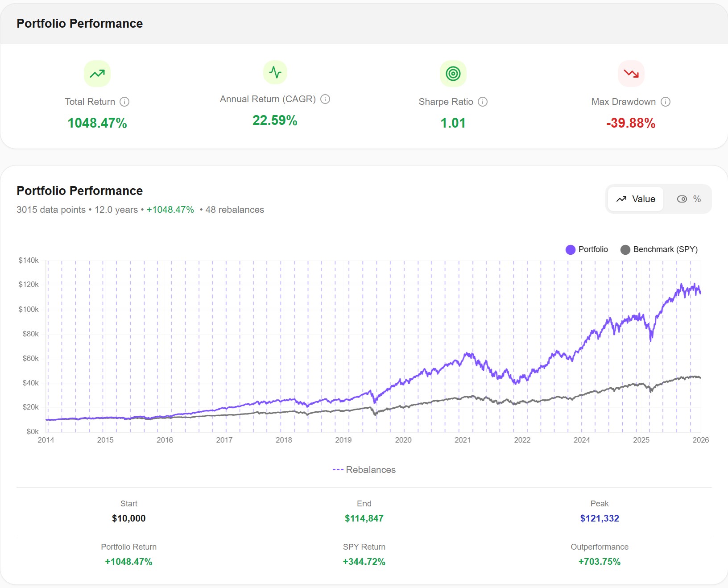Open the Max Drawdown info tooltip
The height and width of the screenshot is (588, 728).
click(x=665, y=102)
